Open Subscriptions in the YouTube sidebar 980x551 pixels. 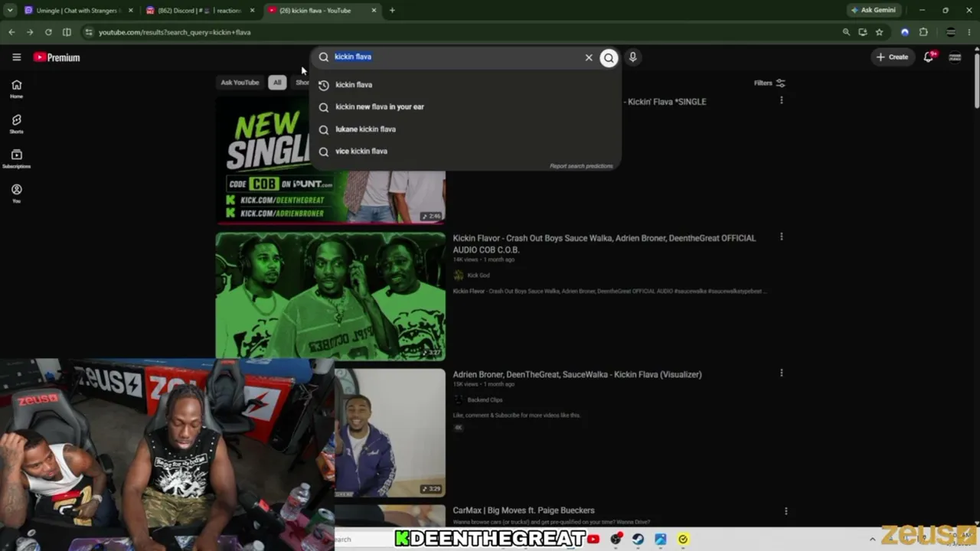[x=16, y=158]
